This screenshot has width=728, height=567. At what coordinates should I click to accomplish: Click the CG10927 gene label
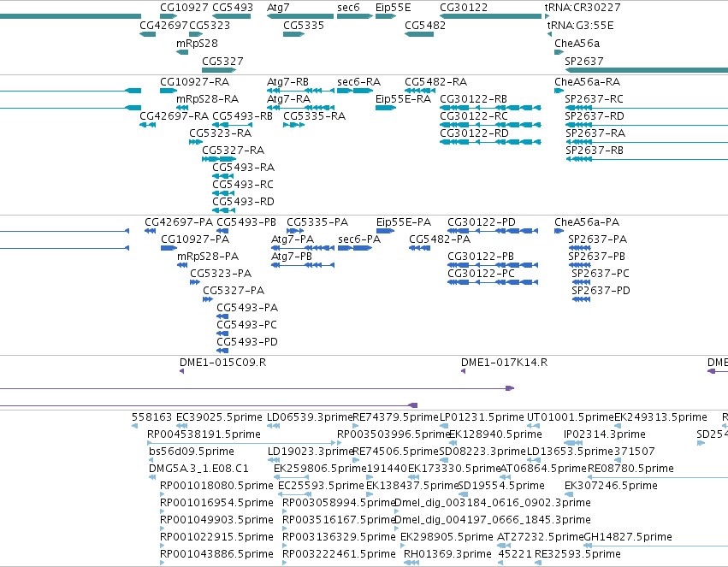point(184,8)
